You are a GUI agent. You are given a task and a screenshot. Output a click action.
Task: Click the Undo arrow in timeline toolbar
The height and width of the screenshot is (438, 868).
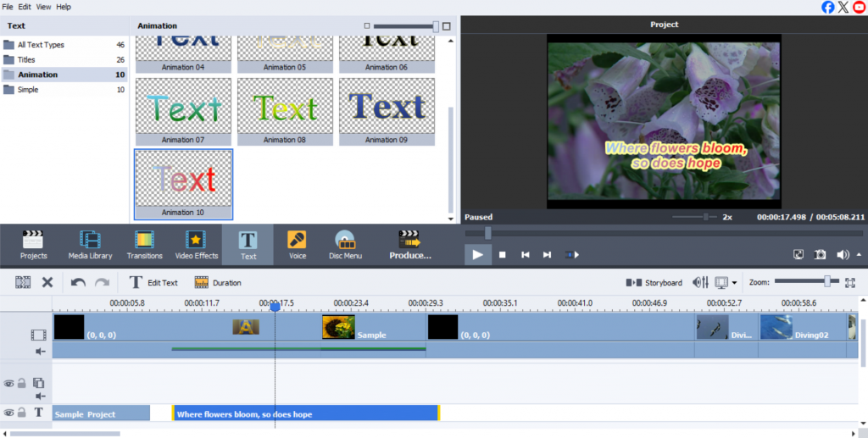[x=78, y=283]
